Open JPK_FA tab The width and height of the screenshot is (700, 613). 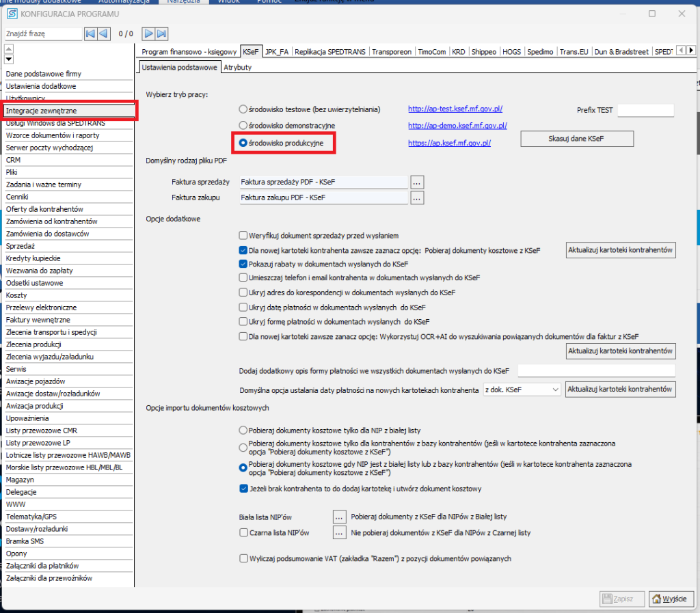pos(277,52)
